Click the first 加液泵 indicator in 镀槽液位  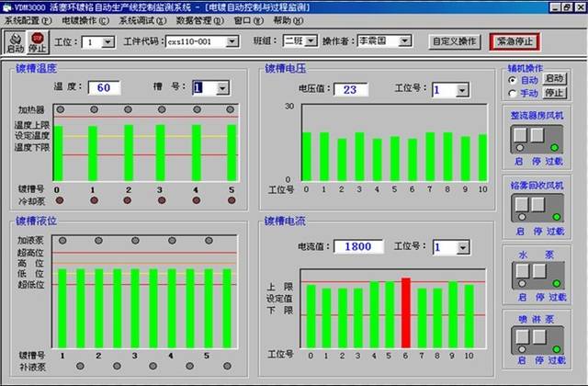62,241
